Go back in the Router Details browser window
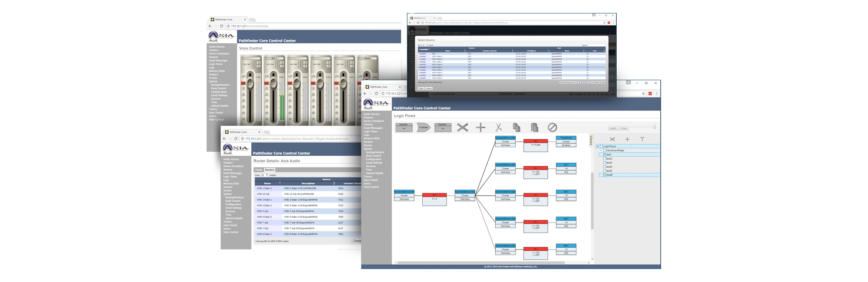868x282 pixels. point(224,139)
